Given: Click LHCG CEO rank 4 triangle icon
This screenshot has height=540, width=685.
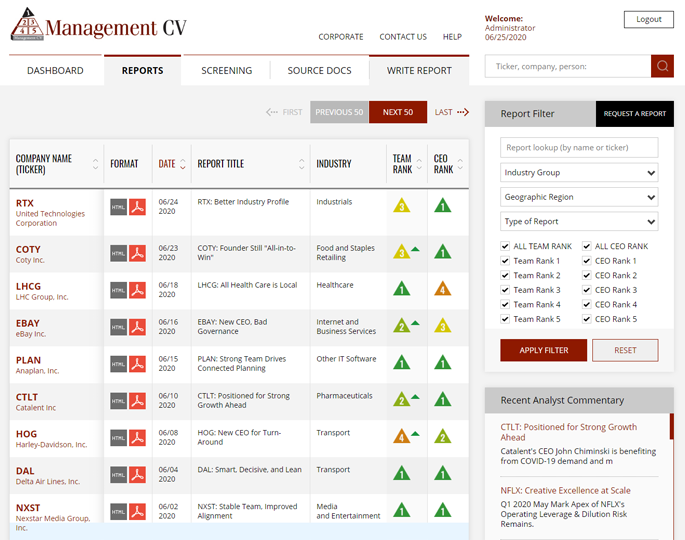Looking at the screenshot, I should [443, 289].
